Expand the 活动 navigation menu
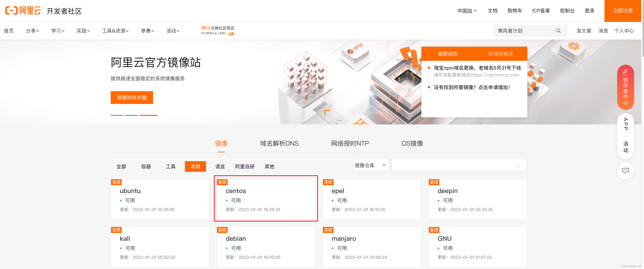Image resolution: width=644 pixels, height=269 pixels. point(173,31)
